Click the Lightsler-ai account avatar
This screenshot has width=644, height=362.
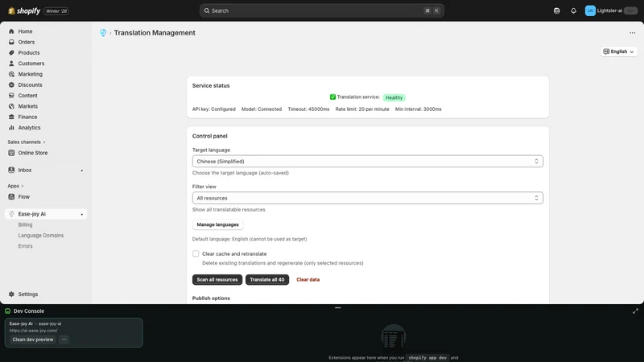coord(590,10)
